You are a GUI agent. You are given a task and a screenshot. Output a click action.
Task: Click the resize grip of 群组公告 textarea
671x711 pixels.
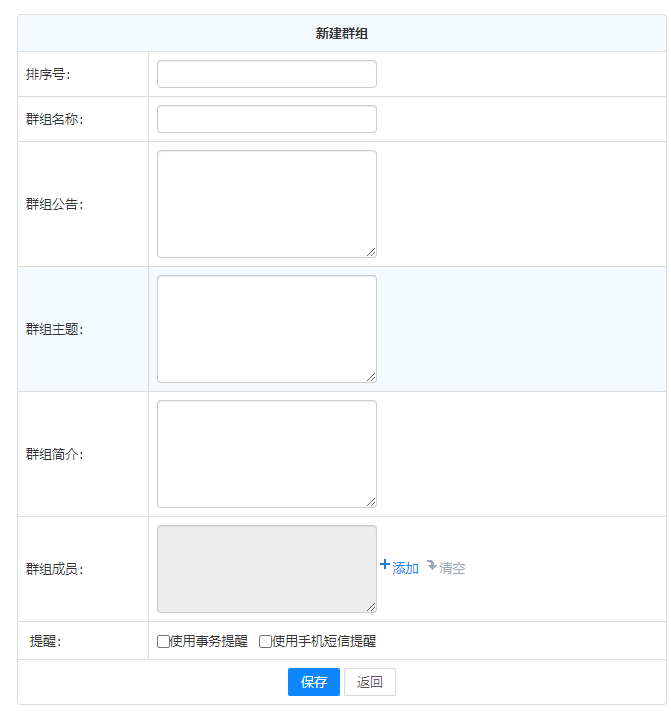[371, 252]
